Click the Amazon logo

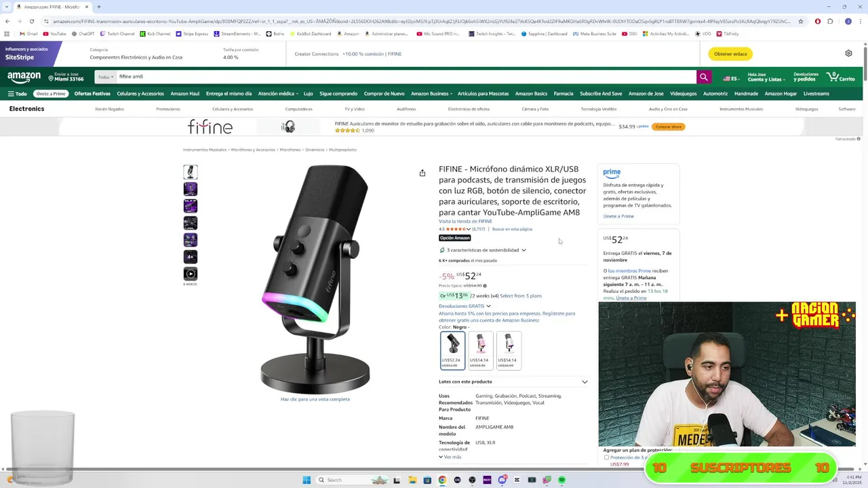point(24,77)
